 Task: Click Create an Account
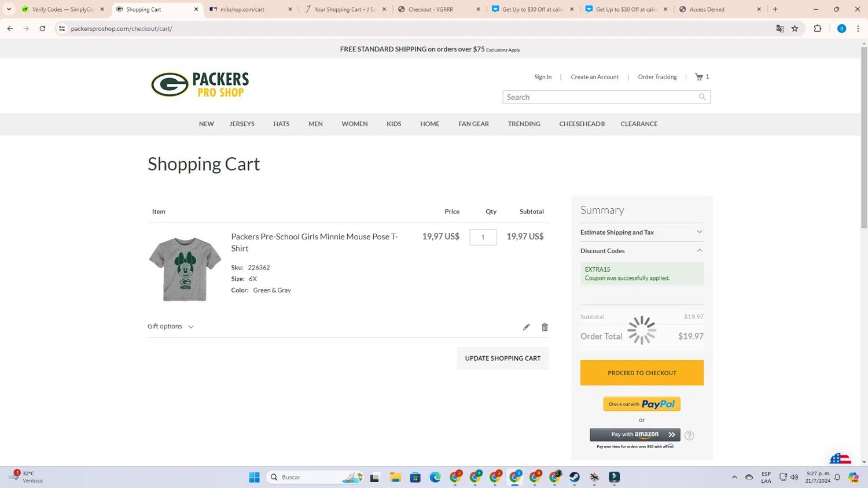pos(595,77)
